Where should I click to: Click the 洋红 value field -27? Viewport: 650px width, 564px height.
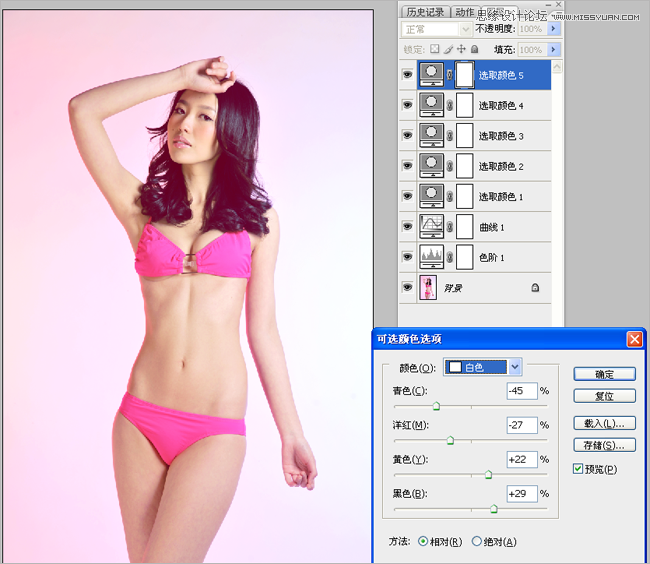click(522, 425)
